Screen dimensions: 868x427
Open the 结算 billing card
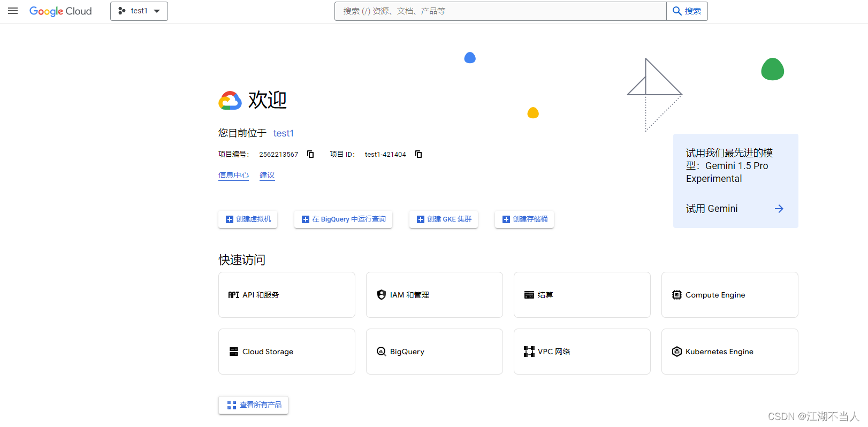click(582, 295)
